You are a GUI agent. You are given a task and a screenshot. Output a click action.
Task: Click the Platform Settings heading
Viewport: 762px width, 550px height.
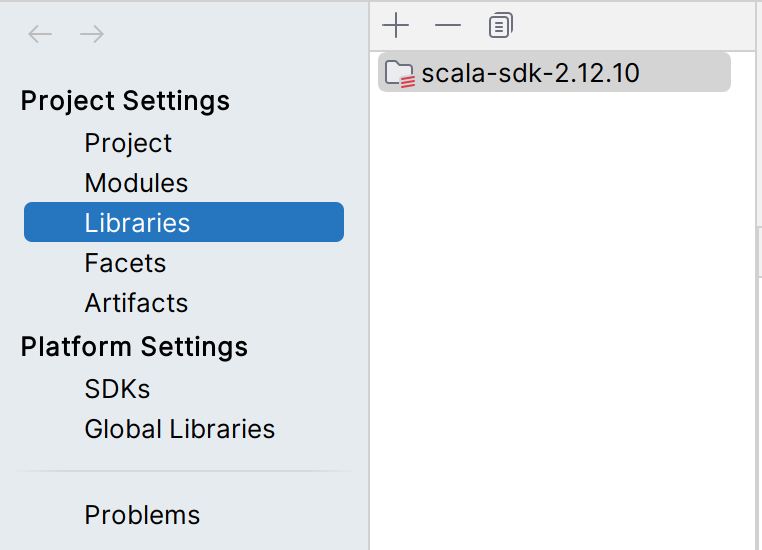point(134,347)
